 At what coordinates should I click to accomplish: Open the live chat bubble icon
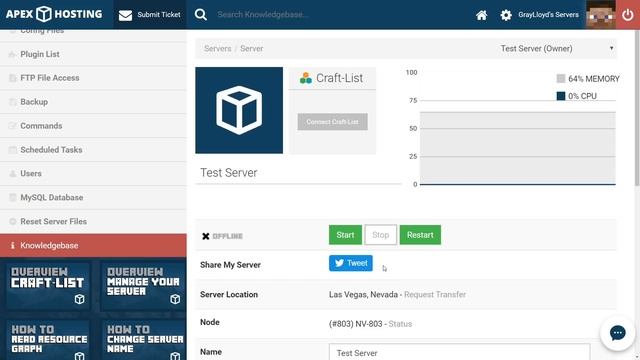(618, 333)
